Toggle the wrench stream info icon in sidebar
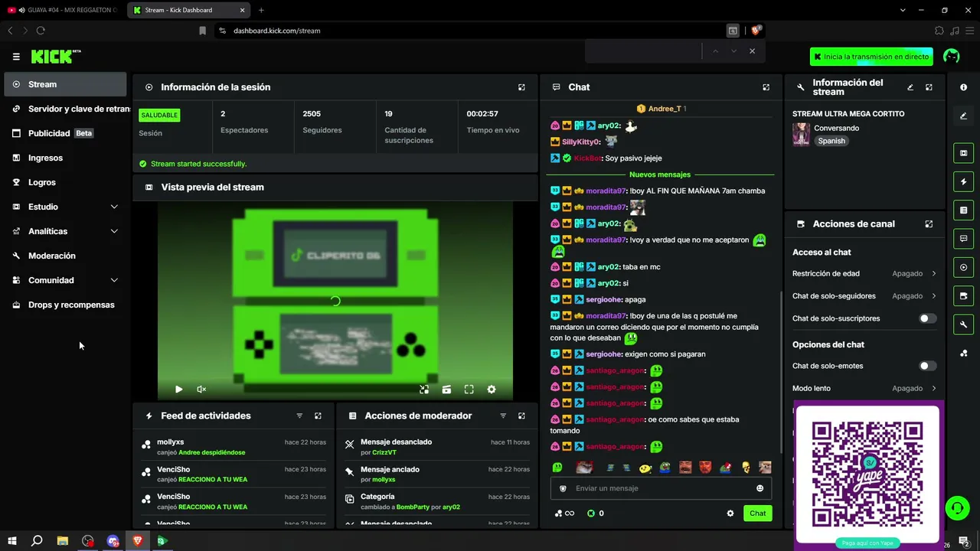 tap(963, 324)
